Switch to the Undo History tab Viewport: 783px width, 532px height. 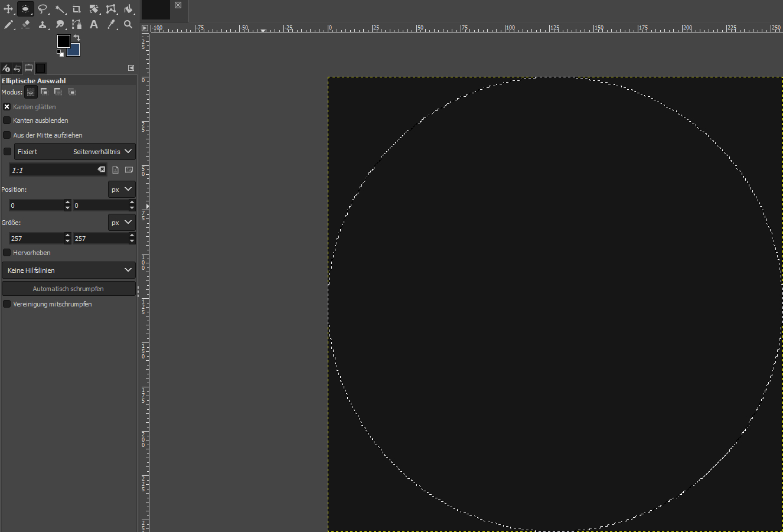pos(17,68)
